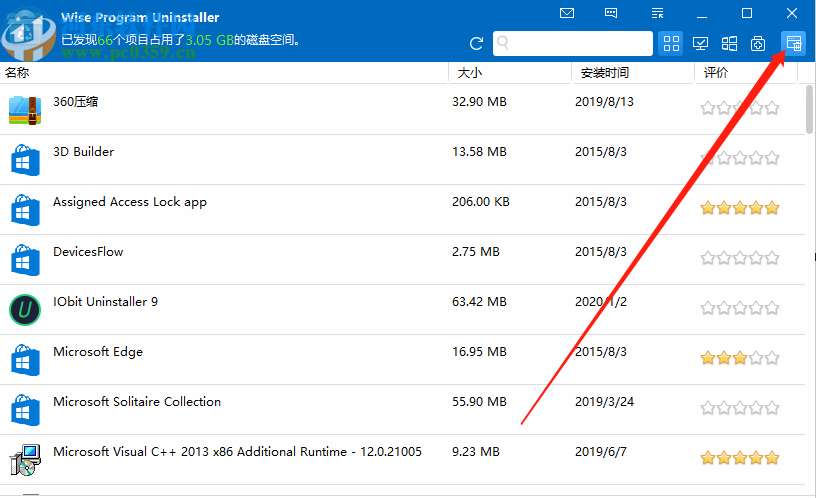Click the 13.58 MB size value

click(479, 151)
